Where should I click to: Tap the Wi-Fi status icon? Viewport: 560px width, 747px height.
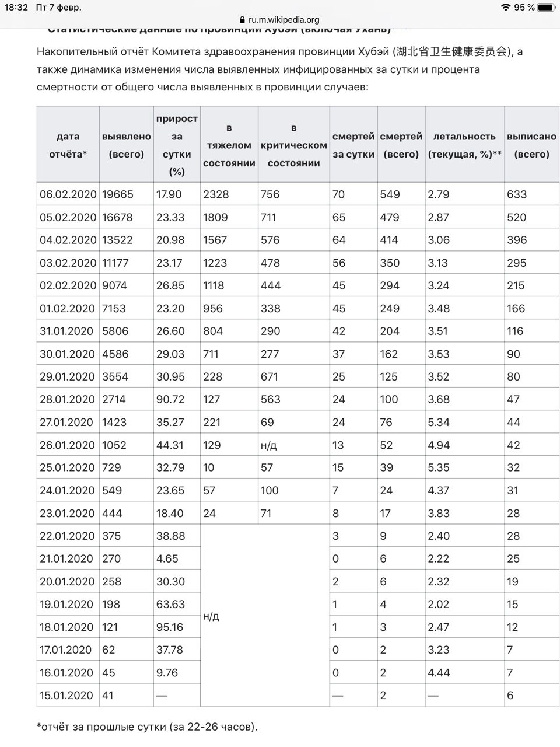point(505,8)
